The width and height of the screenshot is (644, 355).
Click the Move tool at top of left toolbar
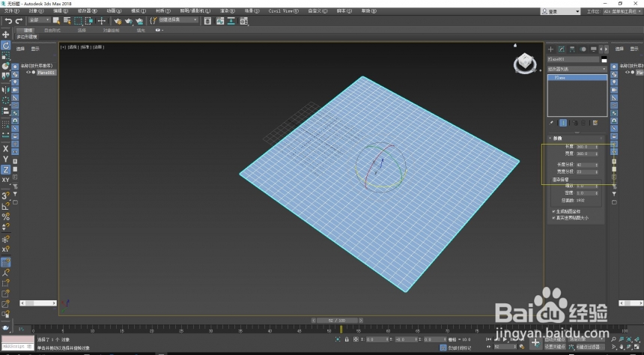pyautogui.click(x=6, y=35)
